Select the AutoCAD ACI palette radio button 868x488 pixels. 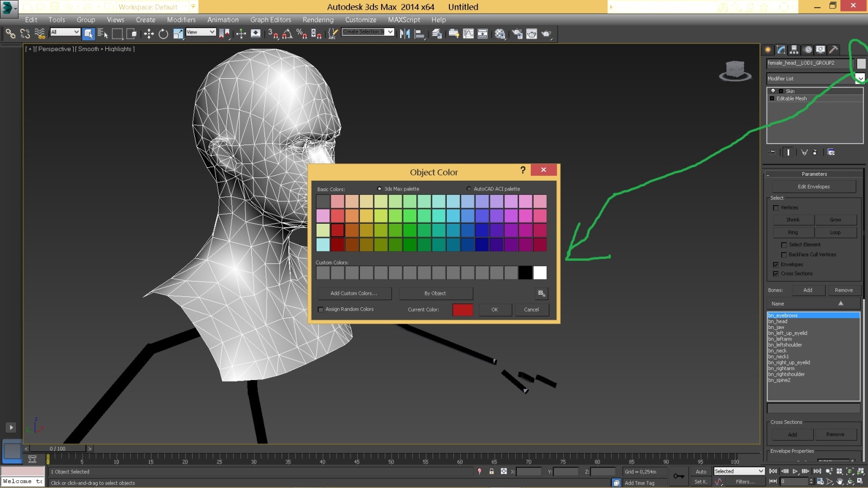[469, 189]
